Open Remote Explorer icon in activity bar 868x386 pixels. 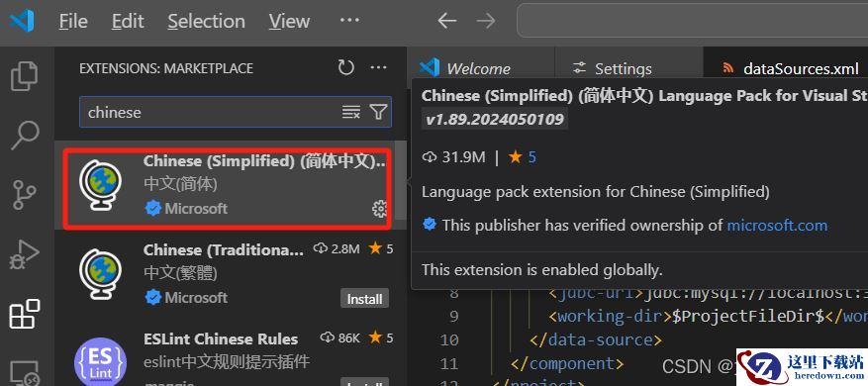(25, 373)
